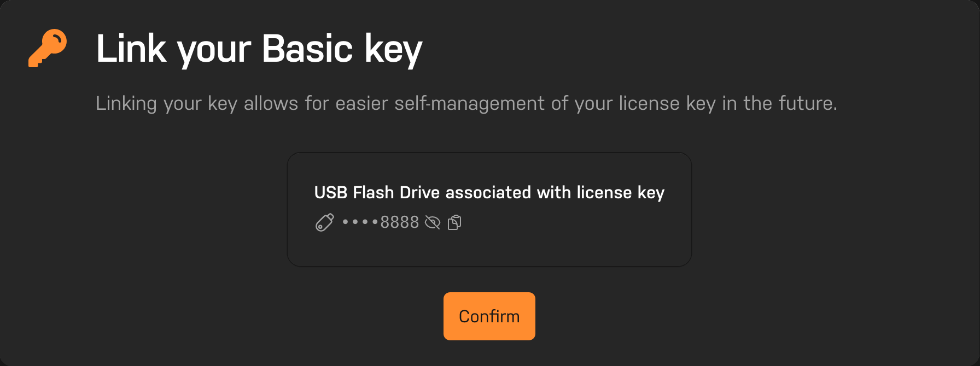980x366 pixels.
Task: Click the four masking dots before 8888
Action: point(360,222)
